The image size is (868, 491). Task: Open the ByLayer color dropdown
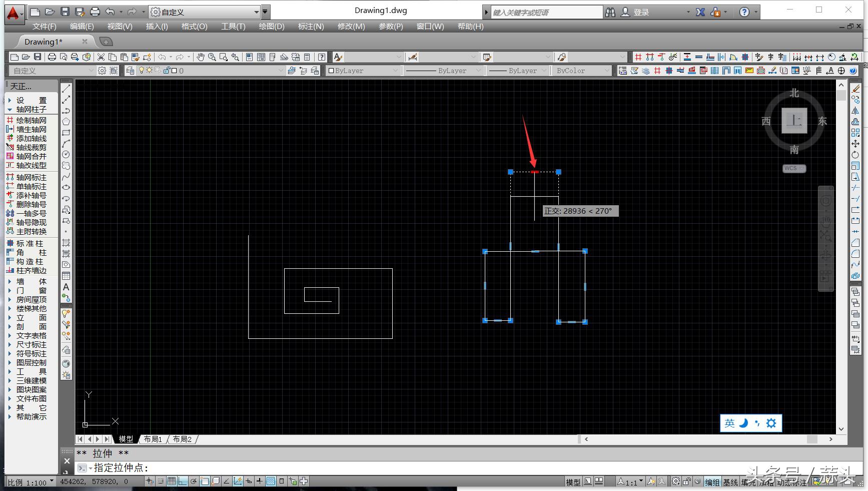(x=363, y=71)
